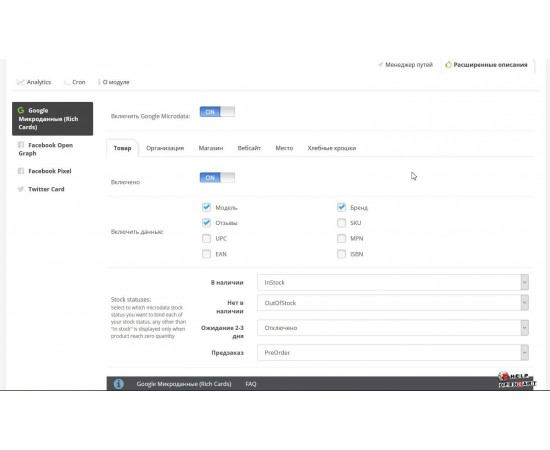Viewport: 550px width, 450px height.
Task: Toggle the Включить Google Microdata switch
Action: (x=217, y=112)
